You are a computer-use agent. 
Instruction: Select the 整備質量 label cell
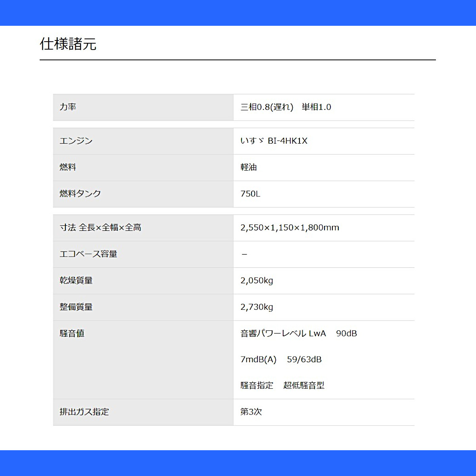(x=143, y=307)
